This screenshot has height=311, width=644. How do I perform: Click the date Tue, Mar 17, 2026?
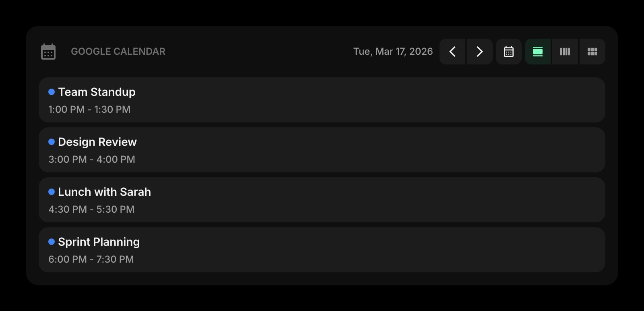tap(393, 51)
